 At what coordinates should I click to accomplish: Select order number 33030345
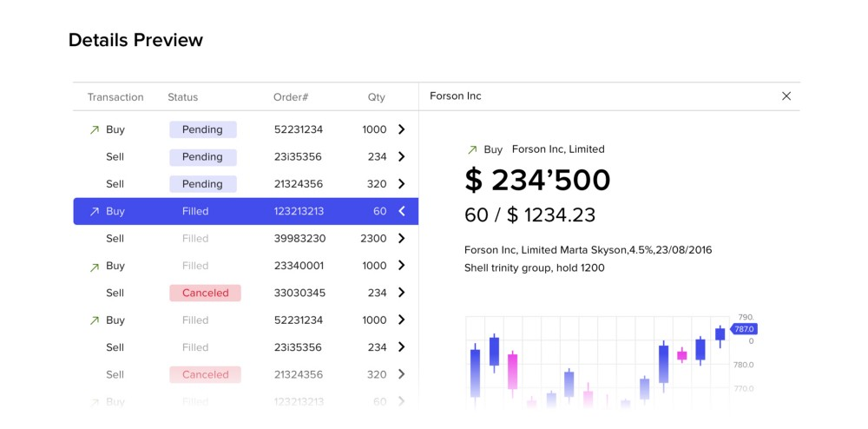tap(299, 293)
